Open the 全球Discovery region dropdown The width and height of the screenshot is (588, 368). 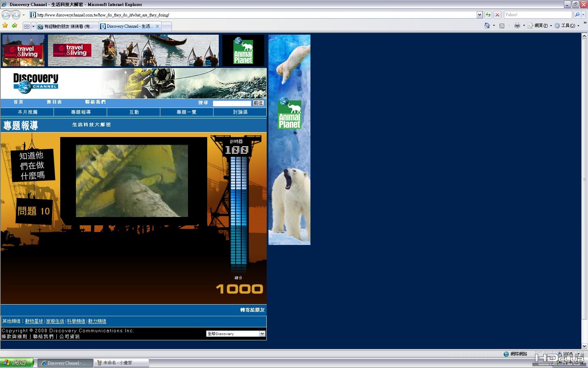click(x=236, y=334)
